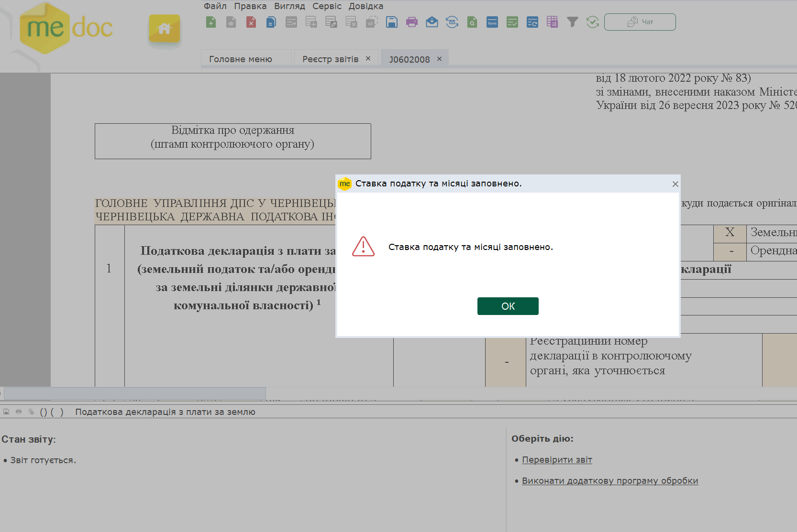Click the funnel filter icon
This screenshot has height=532, width=797.
pyautogui.click(x=573, y=22)
